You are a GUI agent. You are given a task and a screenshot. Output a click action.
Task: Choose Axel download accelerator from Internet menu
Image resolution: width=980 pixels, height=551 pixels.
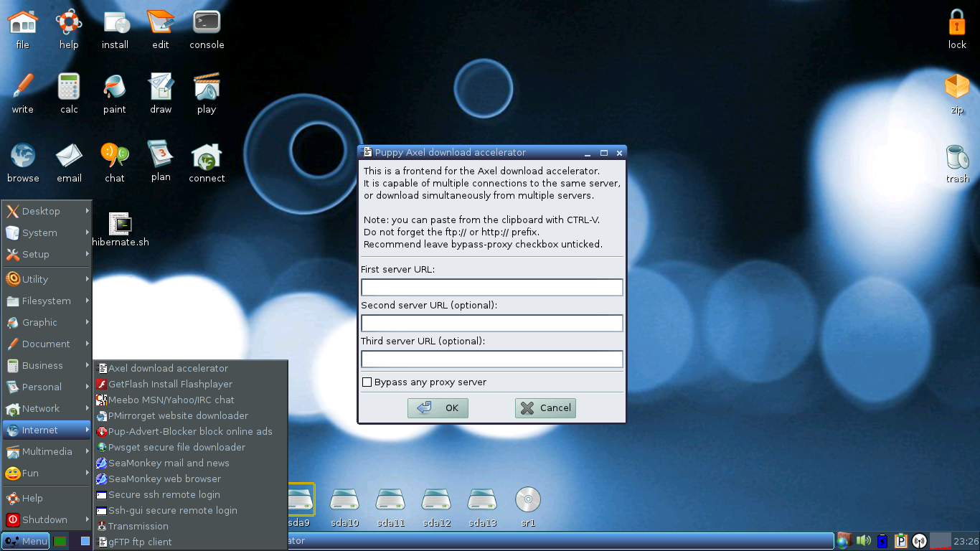(x=190, y=368)
